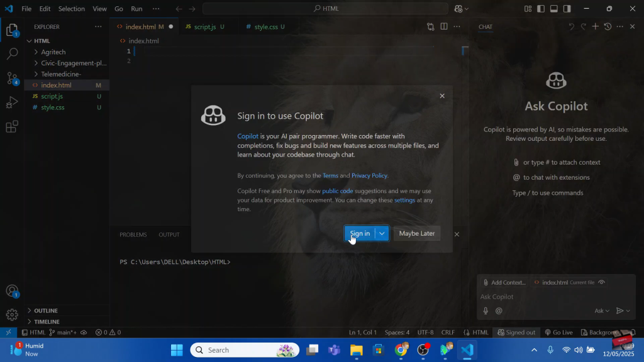644x362 pixels.
Task: Toggle the Secondary Side Bar layout button
Action: pyautogui.click(x=567, y=9)
